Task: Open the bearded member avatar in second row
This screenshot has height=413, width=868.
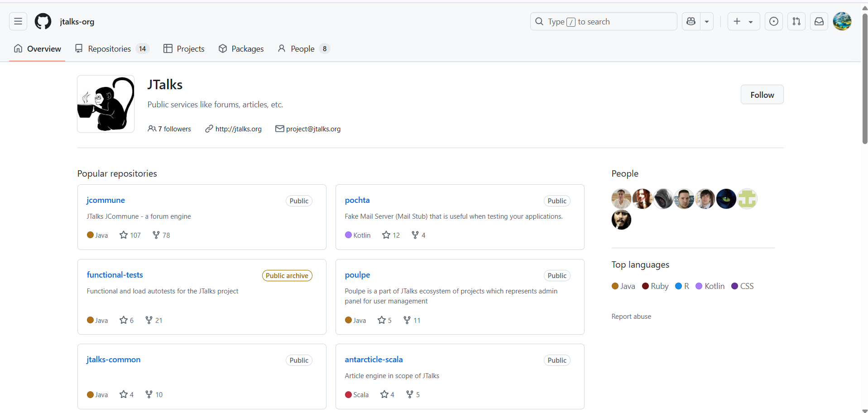Action: (x=621, y=220)
